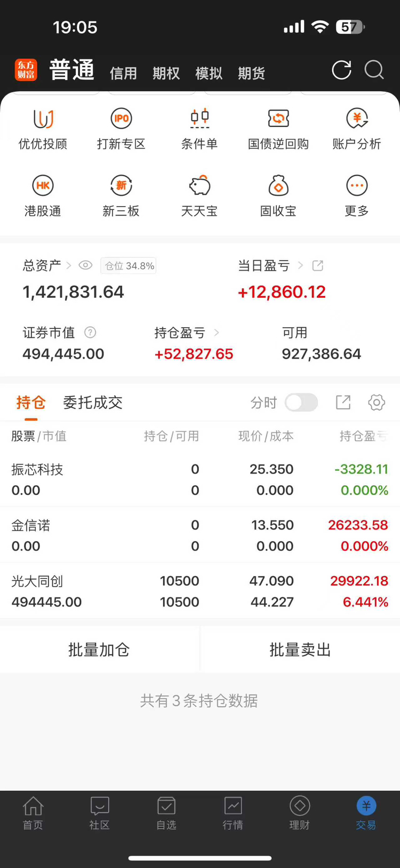400x868 pixels.
Task: Click available funds 927,386.64
Action: click(322, 354)
